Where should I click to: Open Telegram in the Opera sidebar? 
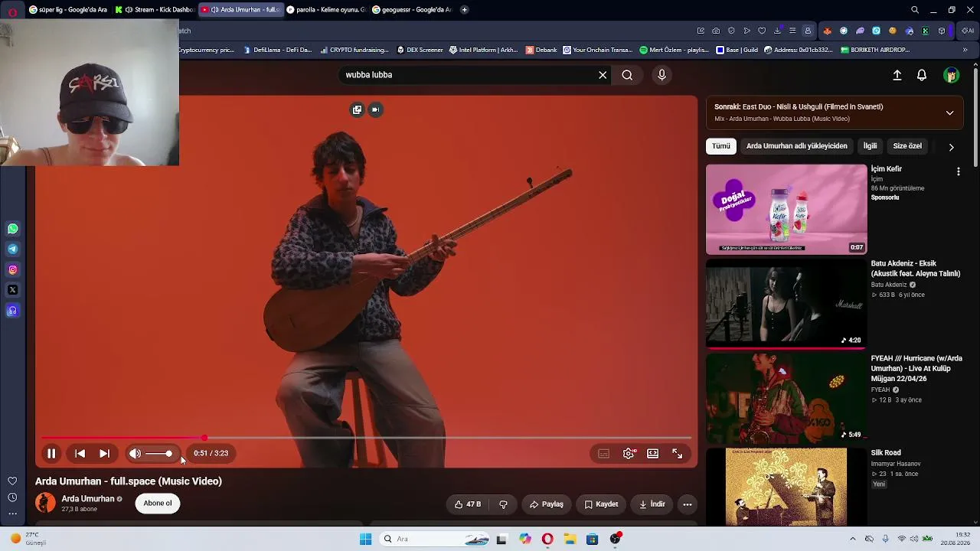click(x=12, y=249)
